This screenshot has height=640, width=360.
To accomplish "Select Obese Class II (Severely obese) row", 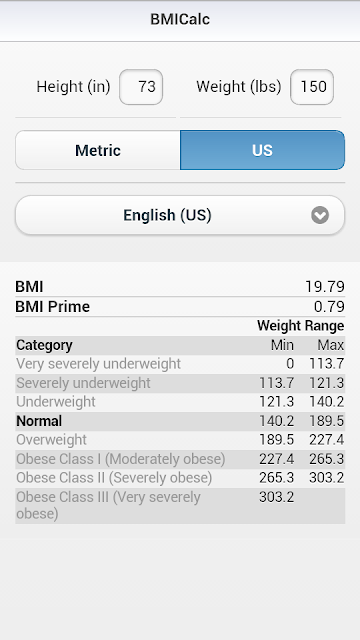I will (x=180, y=478).
